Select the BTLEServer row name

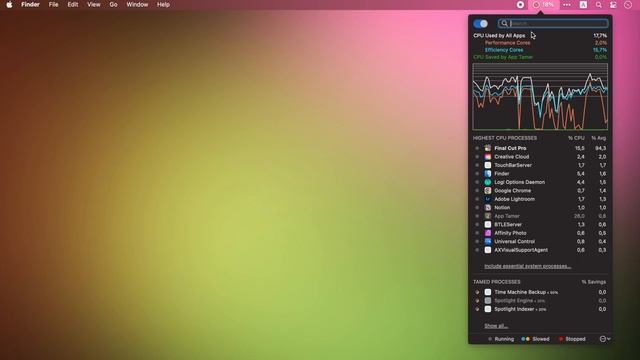(x=508, y=224)
